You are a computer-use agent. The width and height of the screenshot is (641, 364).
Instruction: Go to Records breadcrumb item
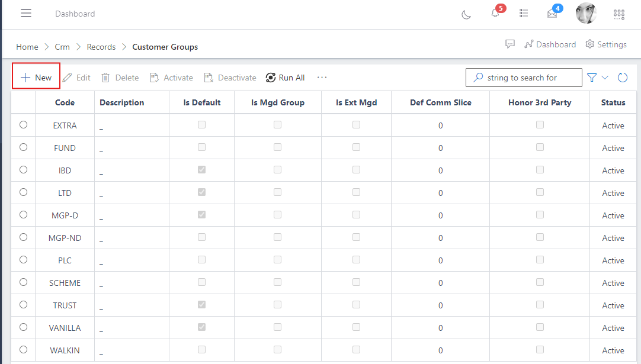tap(101, 47)
